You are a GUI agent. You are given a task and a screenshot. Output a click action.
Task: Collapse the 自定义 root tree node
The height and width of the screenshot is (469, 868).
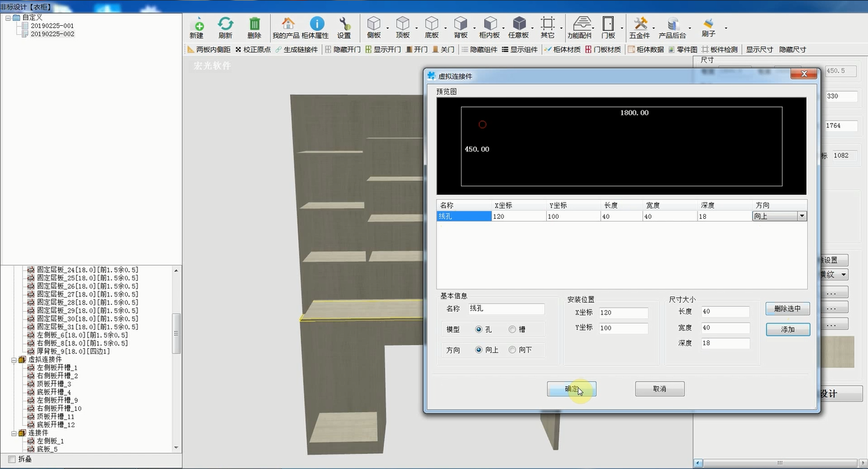point(8,17)
